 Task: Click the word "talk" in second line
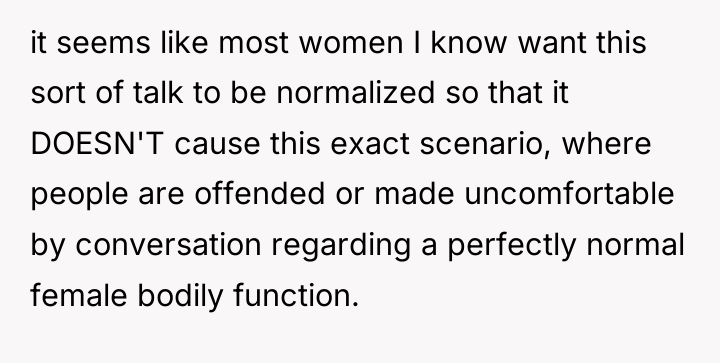158,92
